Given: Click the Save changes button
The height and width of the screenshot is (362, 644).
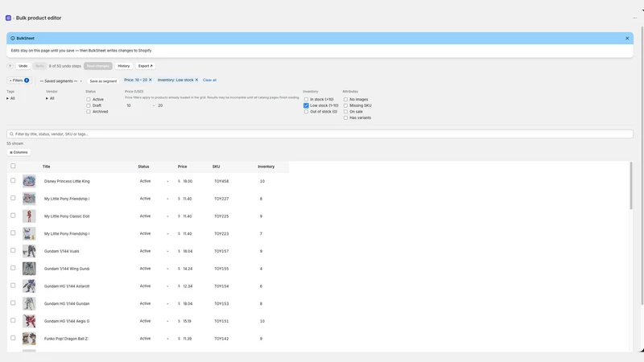Looking at the screenshot, I should click(x=98, y=66).
